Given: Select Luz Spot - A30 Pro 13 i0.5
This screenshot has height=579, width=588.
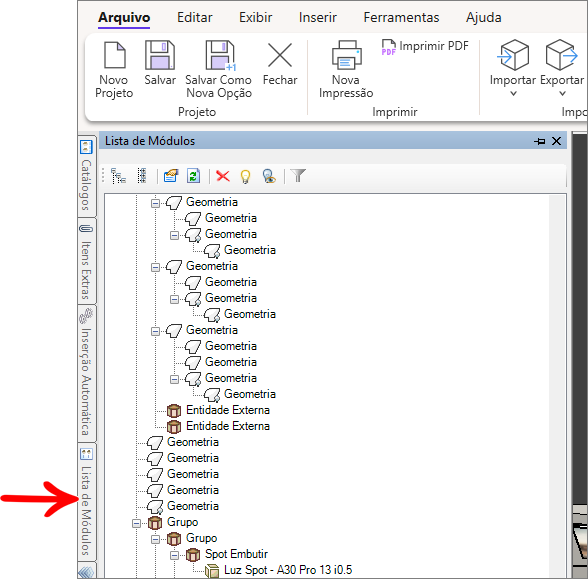Looking at the screenshot, I should point(288,570).
